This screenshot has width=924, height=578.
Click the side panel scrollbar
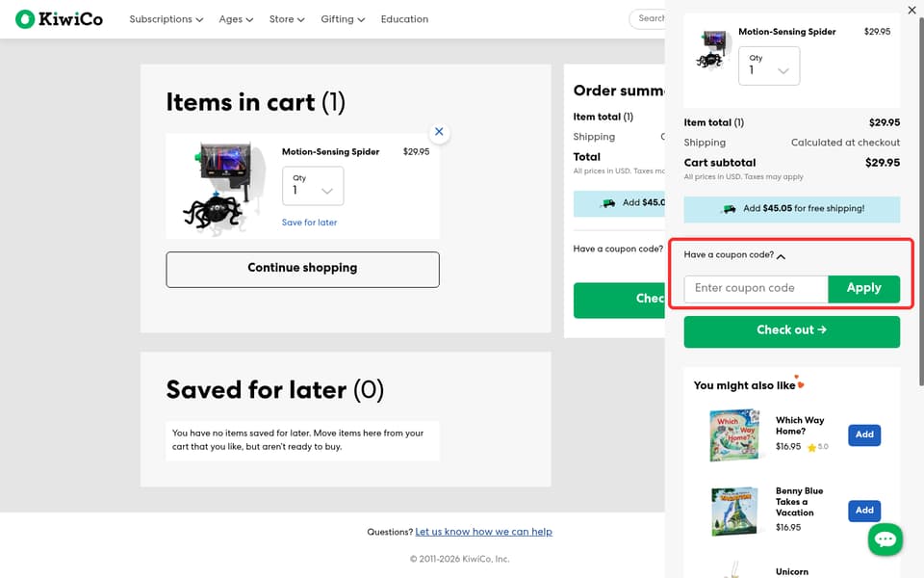(921, 200)
